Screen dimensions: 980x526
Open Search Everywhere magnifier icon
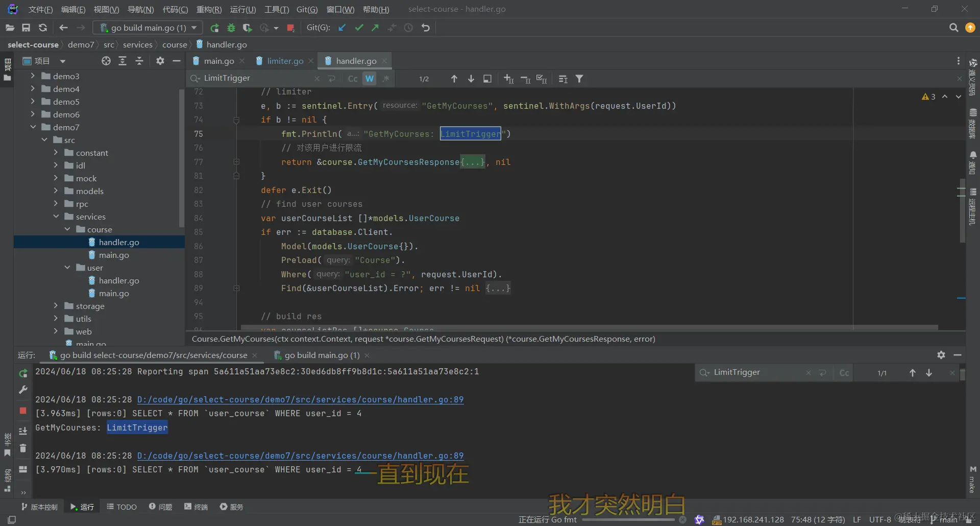(x=953, y=28)
